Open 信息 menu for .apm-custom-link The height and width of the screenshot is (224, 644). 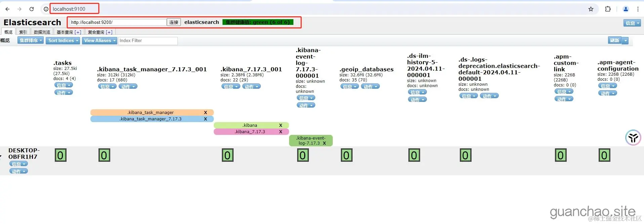(x=564, y=91)
